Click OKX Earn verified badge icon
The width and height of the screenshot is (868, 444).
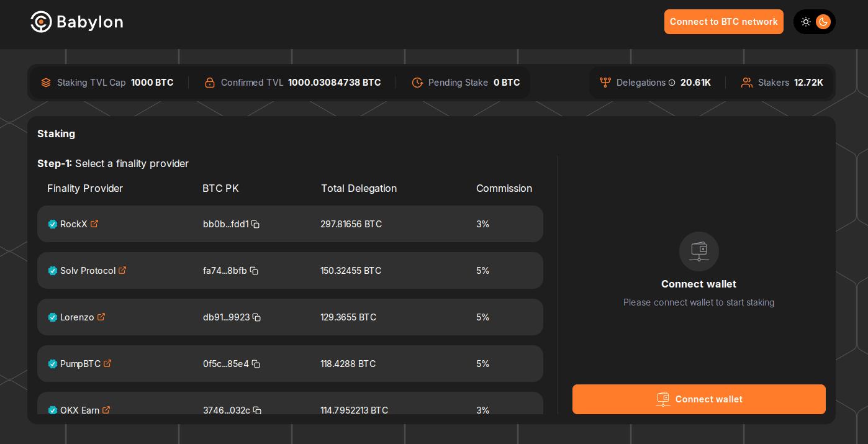pos(53,410)
